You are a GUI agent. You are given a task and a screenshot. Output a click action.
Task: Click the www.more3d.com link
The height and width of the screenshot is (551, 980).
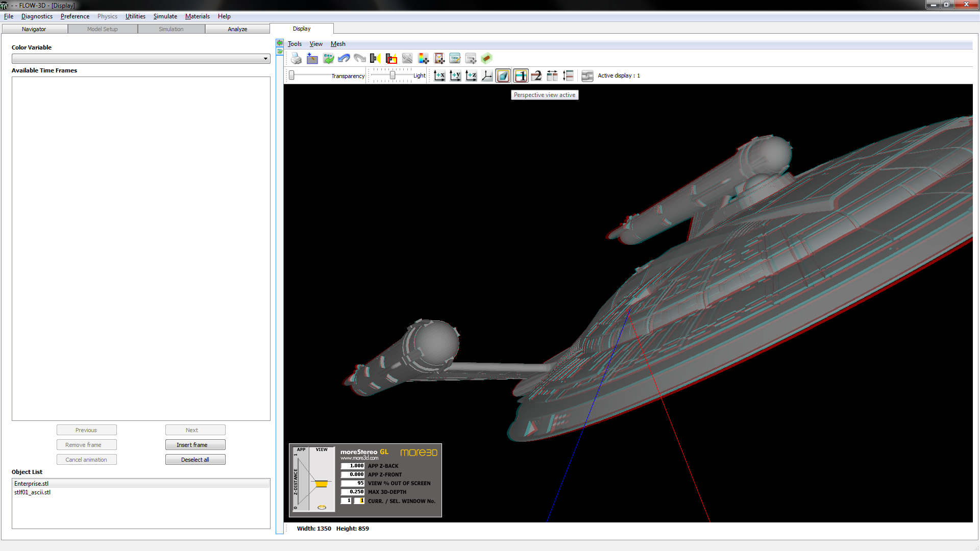359,458
